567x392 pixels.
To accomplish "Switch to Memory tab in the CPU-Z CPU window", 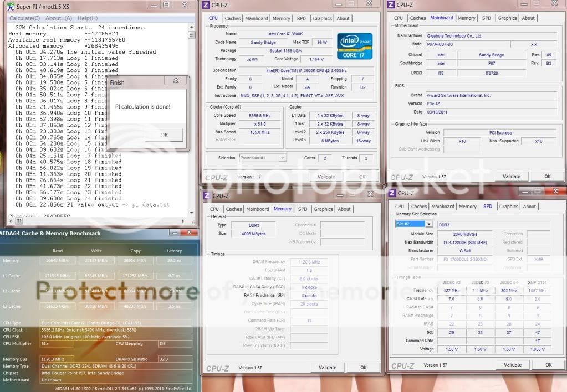I will [282, 18].
